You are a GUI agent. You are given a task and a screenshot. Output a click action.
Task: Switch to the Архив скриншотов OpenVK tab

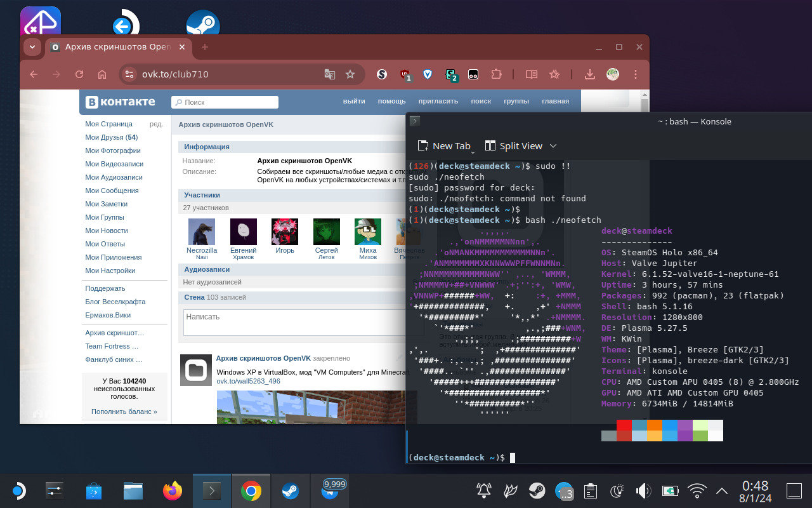coord(119,47)
